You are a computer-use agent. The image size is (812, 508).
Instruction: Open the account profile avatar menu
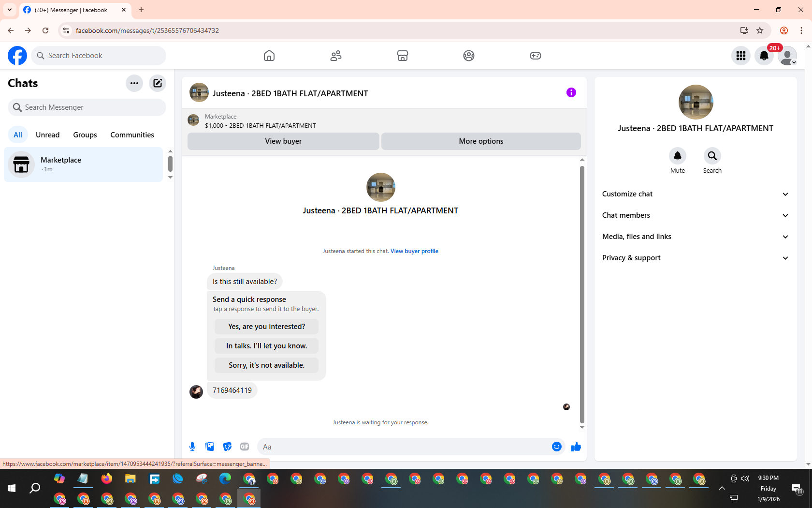click(787, 56)
